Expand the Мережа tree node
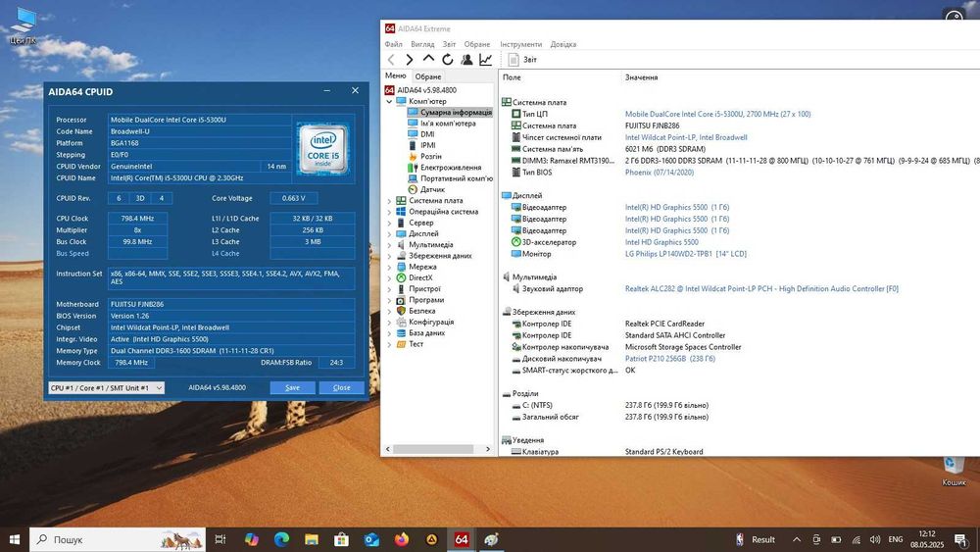Screen dimensions: 980x552 pos(389,267)
